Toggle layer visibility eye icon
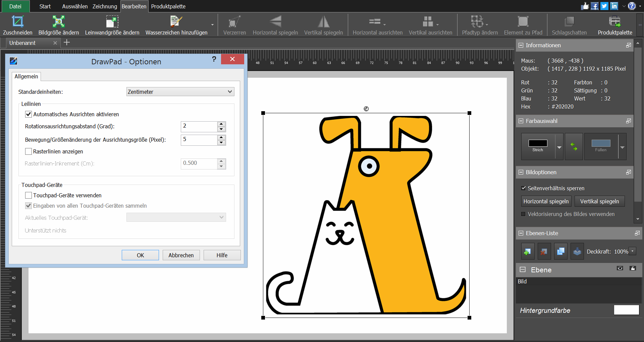The width and height of the screenshot is (644, 342). click(x=620, y=268)
